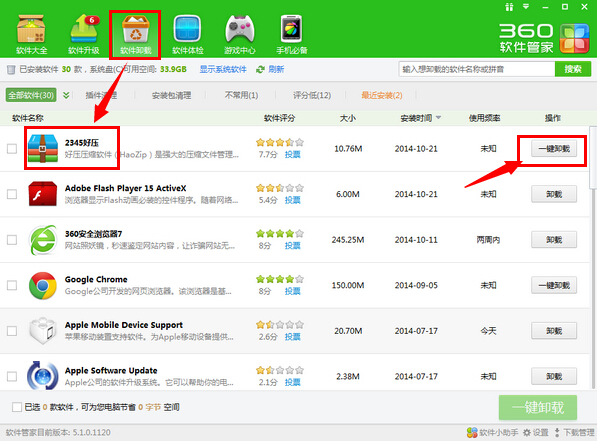Click the Google Chrome icon

click(43, 285)
